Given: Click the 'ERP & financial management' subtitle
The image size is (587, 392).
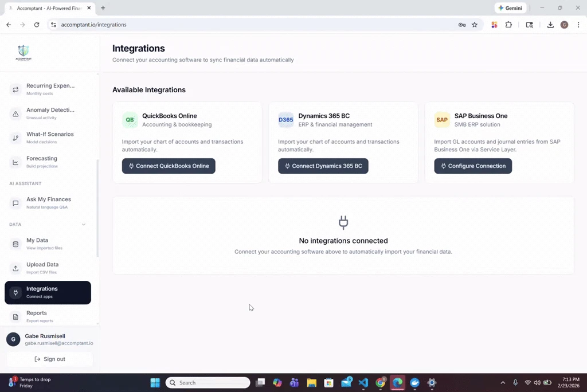Looking at the screenshot, I should point(335,125).
